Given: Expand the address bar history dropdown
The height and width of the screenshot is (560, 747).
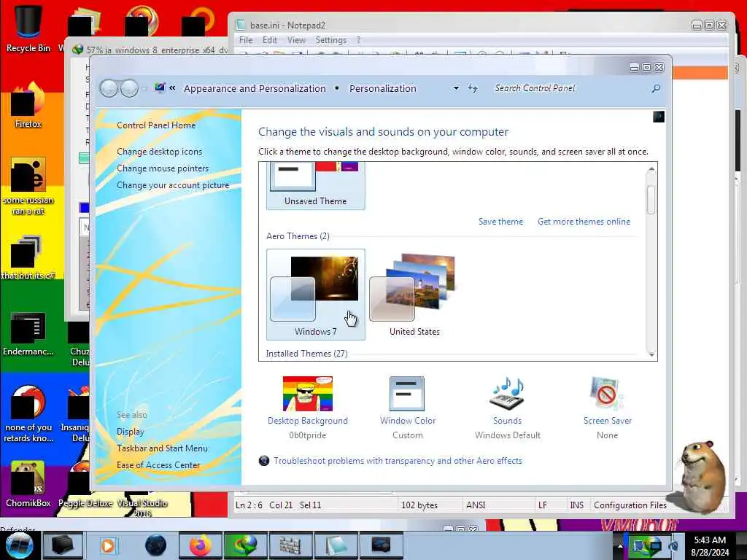Looking at the screenshot, I should click(456, 88).
